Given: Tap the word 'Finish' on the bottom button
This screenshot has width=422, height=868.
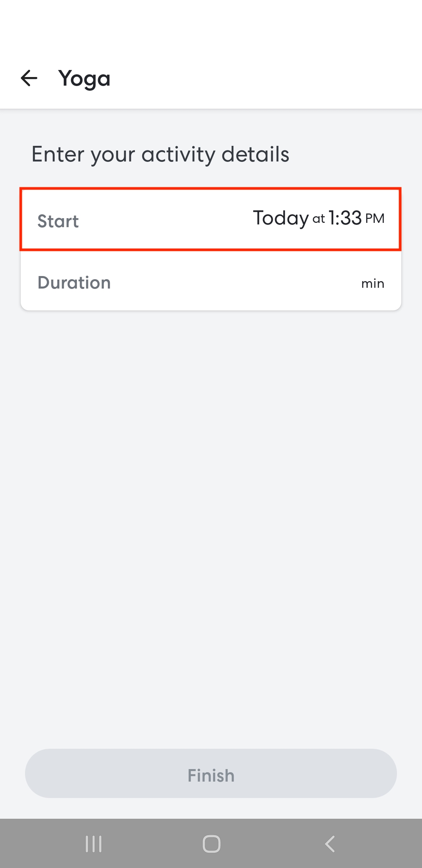Looking at the screenshot, I should tap(211, 775).
